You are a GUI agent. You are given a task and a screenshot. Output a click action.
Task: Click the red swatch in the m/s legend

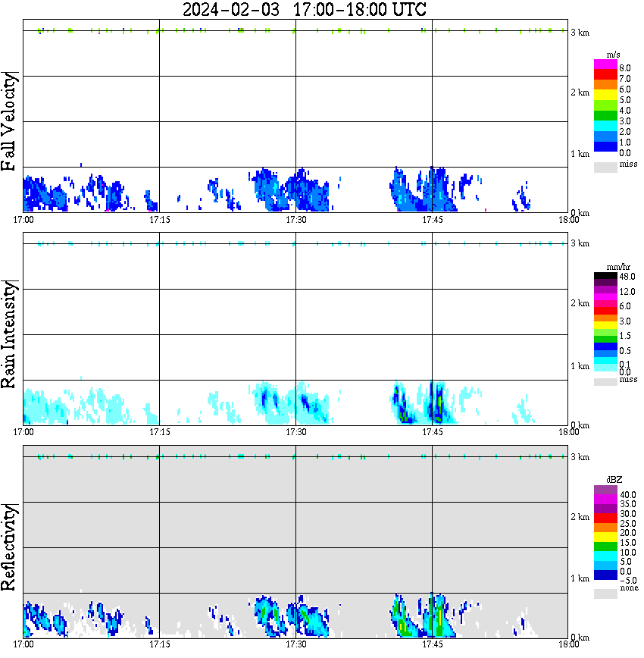point(605,74)
